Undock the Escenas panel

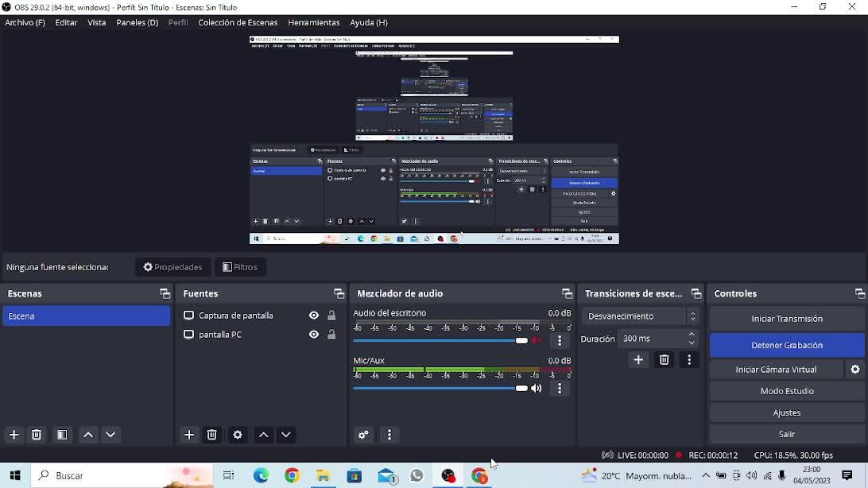point(165,294)
